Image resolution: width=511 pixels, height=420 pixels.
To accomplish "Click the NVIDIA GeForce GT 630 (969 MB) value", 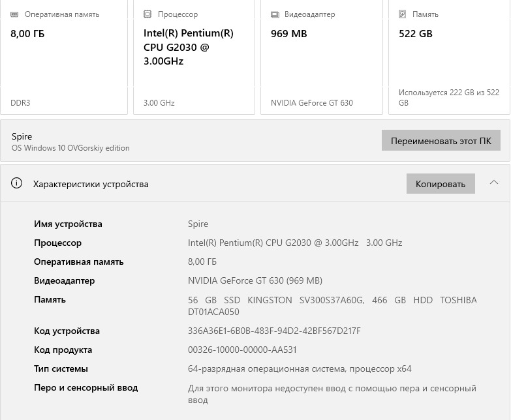I will tap(255, 280).
